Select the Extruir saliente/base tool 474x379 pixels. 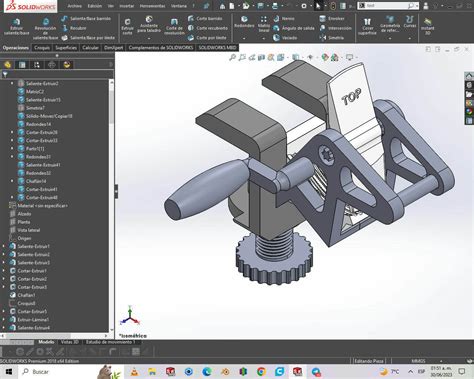click(16, 27)
